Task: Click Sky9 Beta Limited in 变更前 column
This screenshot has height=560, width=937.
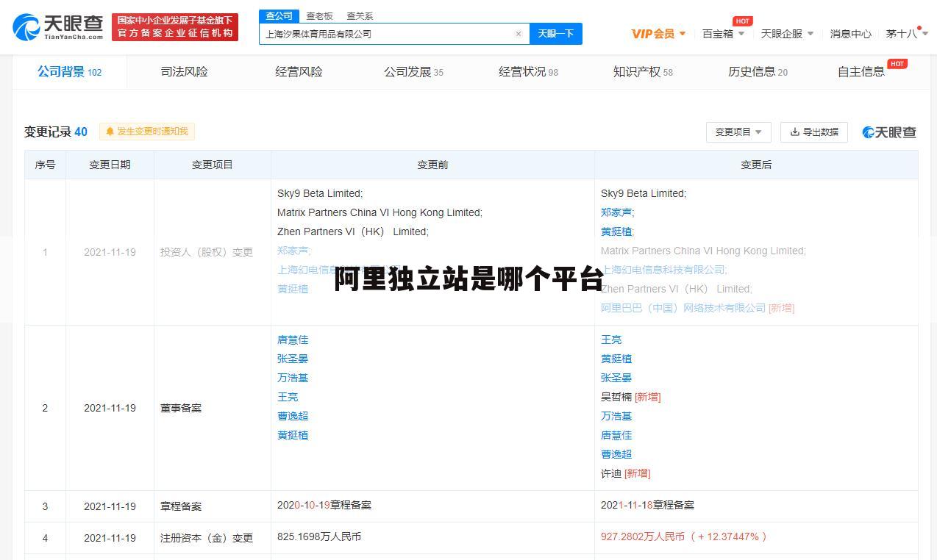Action: (x=320, y=193)
